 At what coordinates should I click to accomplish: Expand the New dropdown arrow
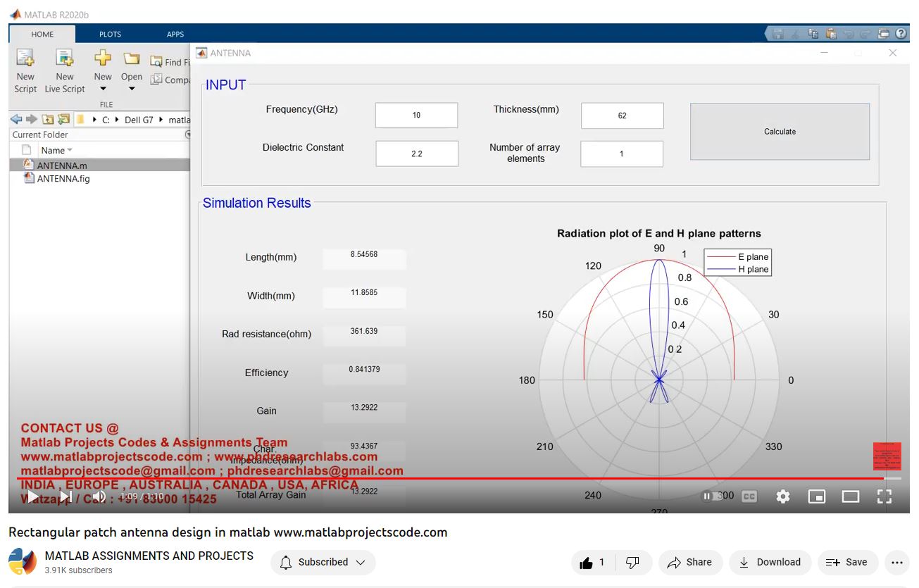pyautogui.click(x=103, y=89)
